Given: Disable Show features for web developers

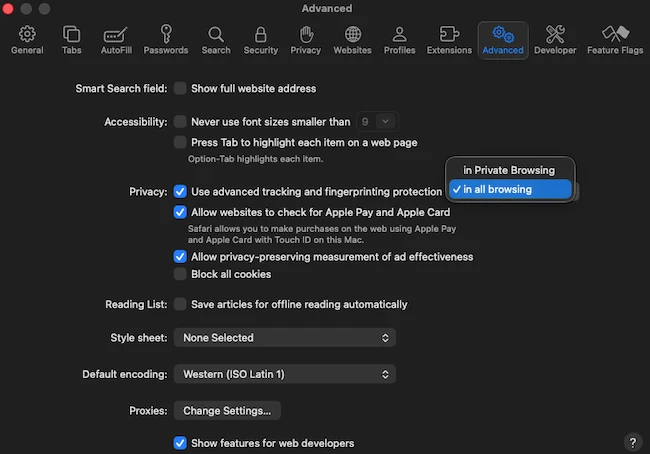Looking at the screenshot, I should tap(180, 443).
